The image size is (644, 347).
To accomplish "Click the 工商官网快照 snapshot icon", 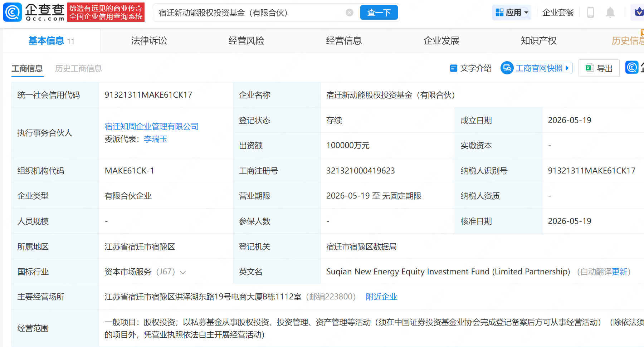I will point(507,68).
